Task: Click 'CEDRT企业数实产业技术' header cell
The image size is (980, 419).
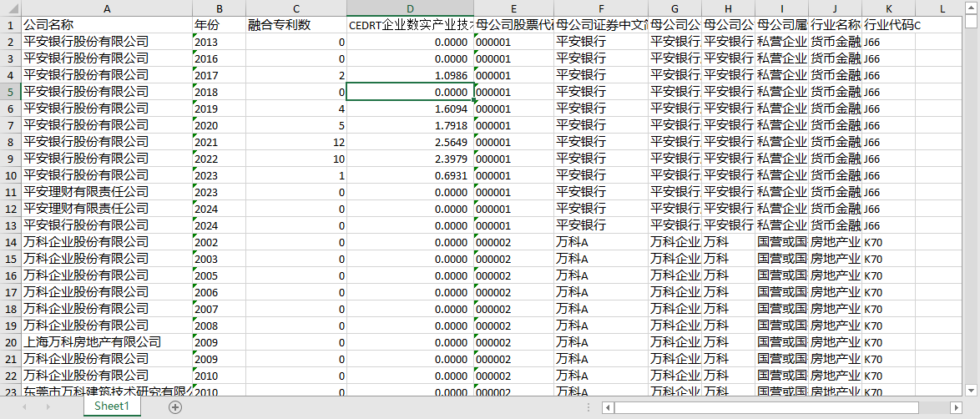Action: (410, 25)
